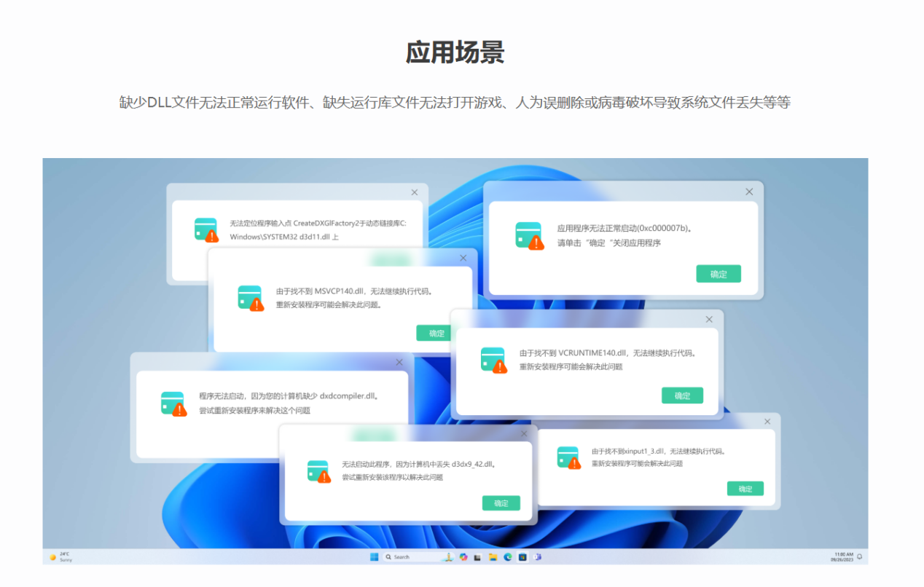Viewport: 924px width, 587px height.
Task: Open the notification bell in the system tray
Action: pos(859,556)
